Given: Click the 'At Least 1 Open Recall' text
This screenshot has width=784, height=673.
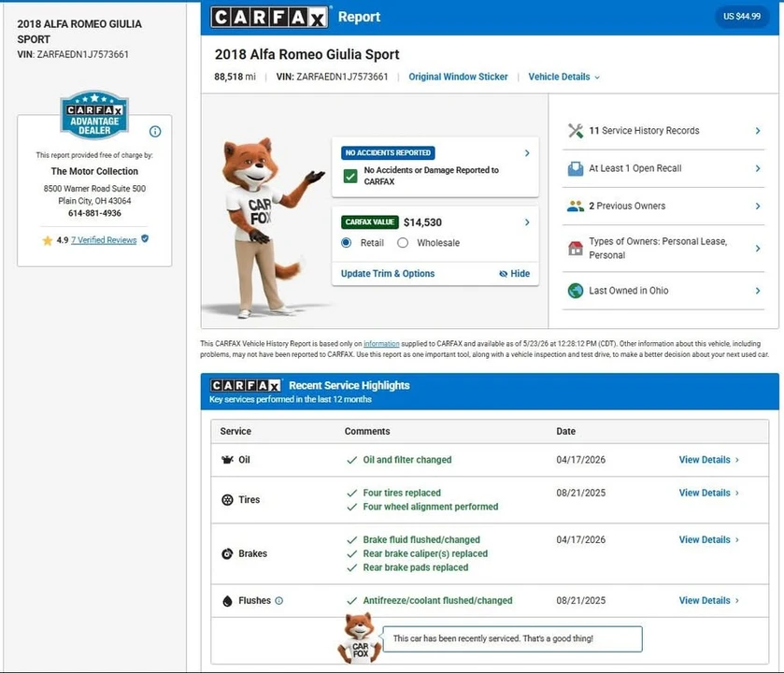Looking at the screenshot, I should pos(635,168).
